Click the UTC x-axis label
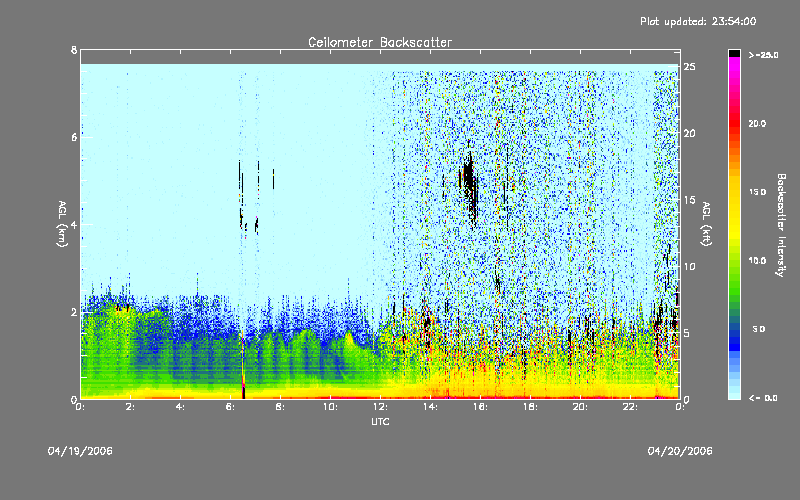The image size is (800, 500). click(380, 421)
